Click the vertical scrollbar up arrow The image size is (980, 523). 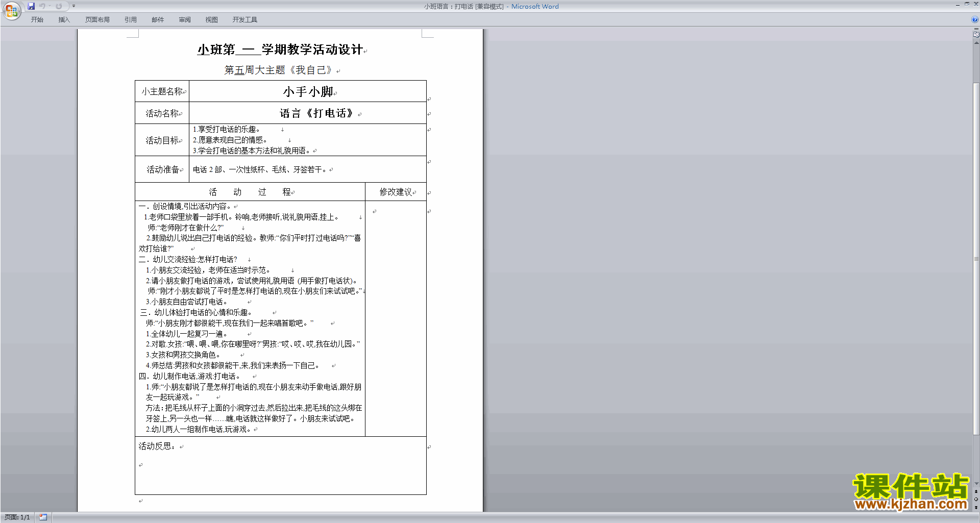[976, 43]
